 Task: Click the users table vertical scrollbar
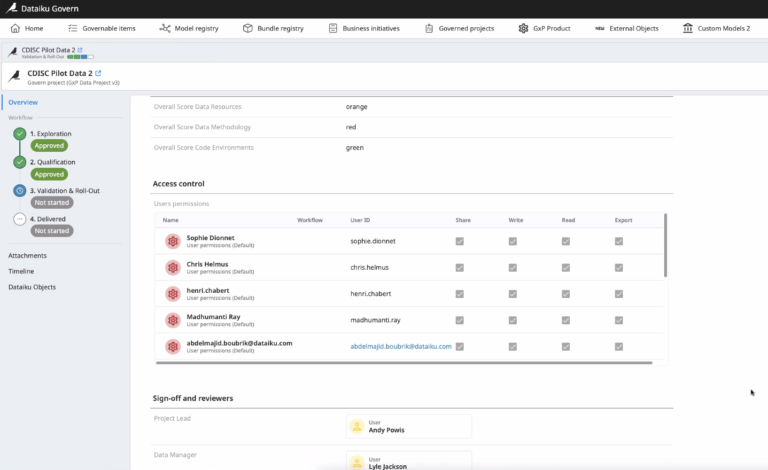coord(665,245)
